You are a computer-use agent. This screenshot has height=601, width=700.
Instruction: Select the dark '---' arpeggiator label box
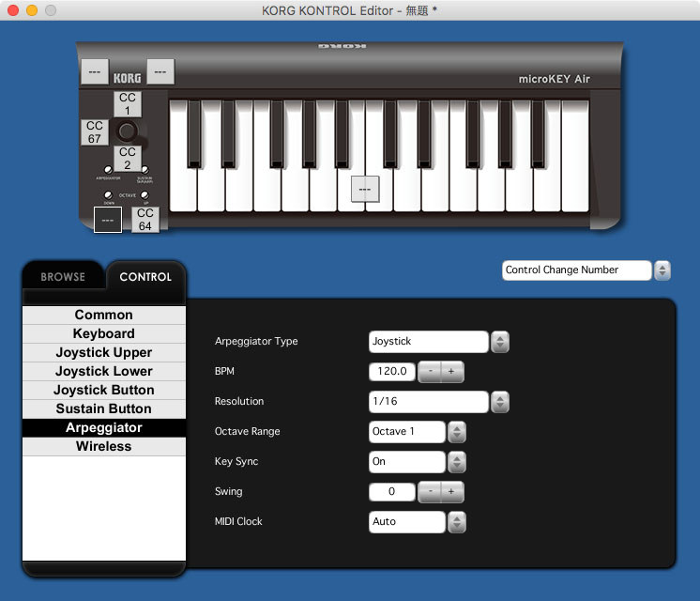click(108, 220)
